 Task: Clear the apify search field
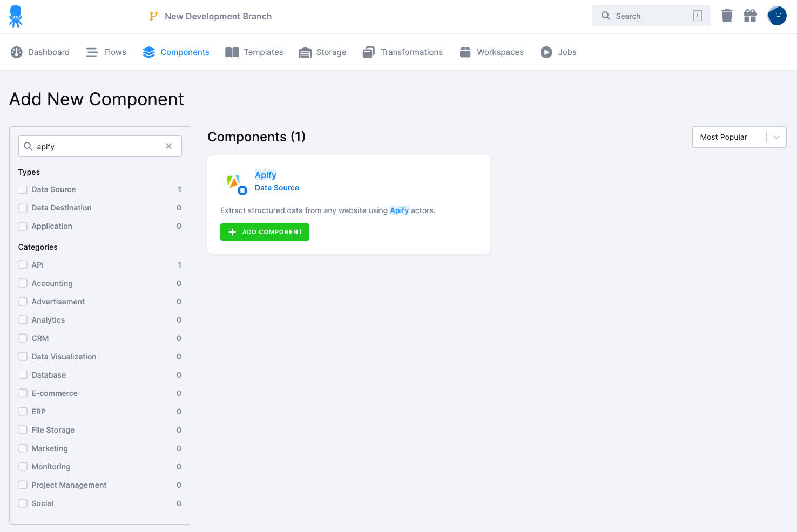[168, 146]
